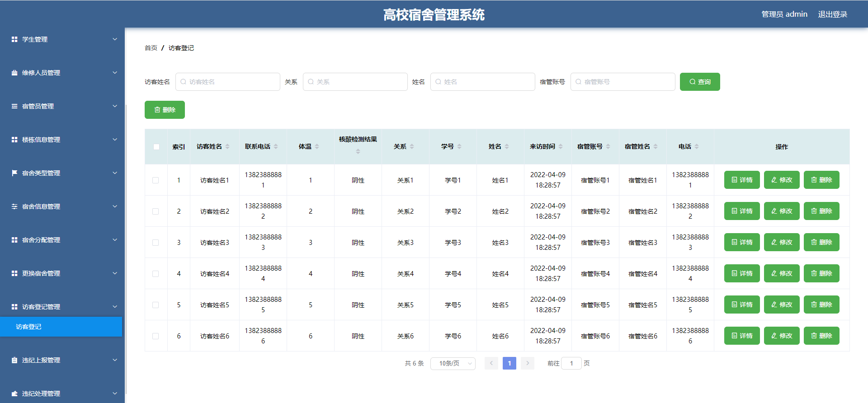Sort by 核酸检测结果 column sort arrows
Viewport: 868px width, 403px height.
click(x=358, y=151)
